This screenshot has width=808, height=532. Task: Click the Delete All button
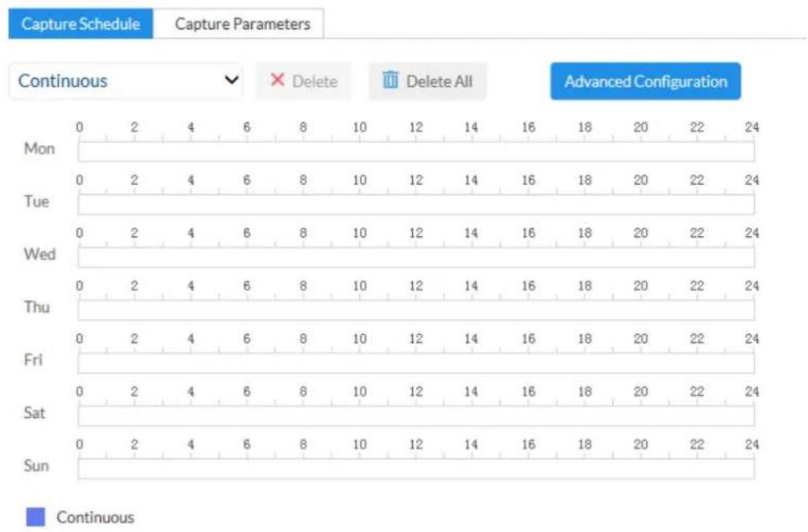pos(428,81)
